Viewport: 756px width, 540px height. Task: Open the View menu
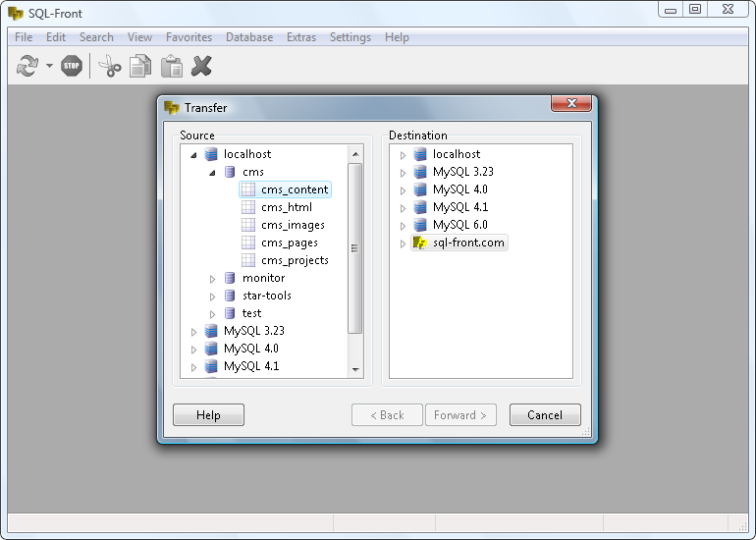coord(139,37)
